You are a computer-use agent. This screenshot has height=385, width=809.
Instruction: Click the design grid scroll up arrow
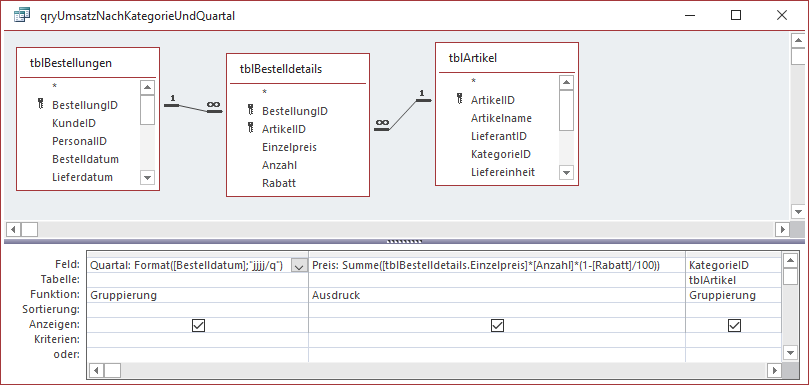pos(790,261)
